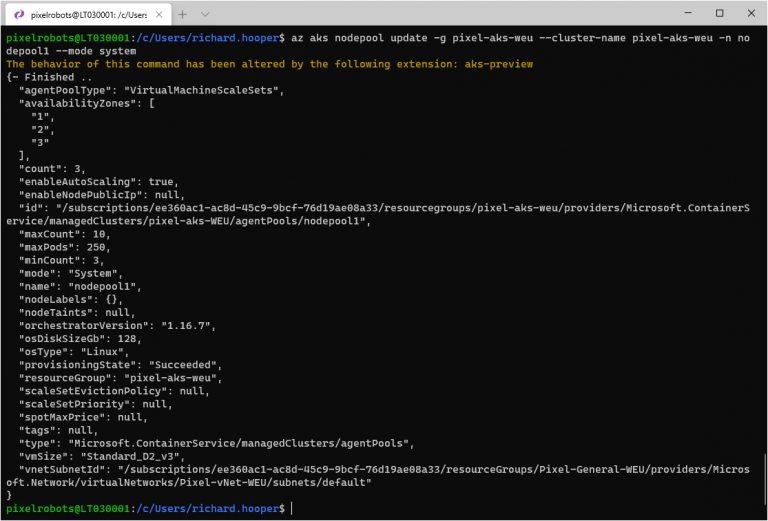Viewport: 768px width, 521px height.
Task: Click the terminal vertical scrollbar thumb
Action: 765,480
